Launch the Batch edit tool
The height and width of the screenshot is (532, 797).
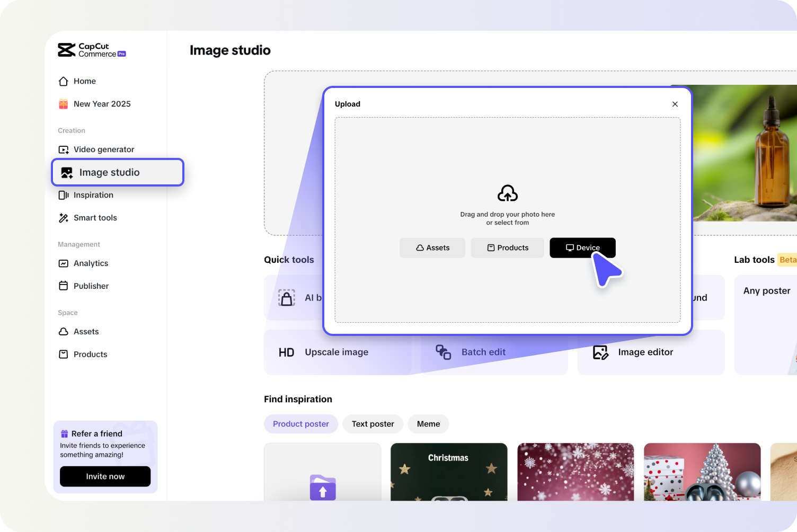pyautogui.click(x=483, y=352)
